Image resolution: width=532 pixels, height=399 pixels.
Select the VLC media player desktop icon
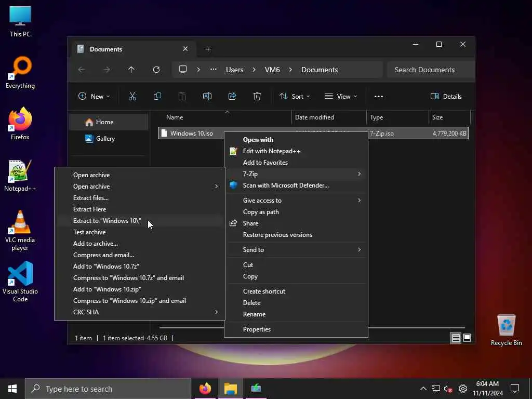20,231
